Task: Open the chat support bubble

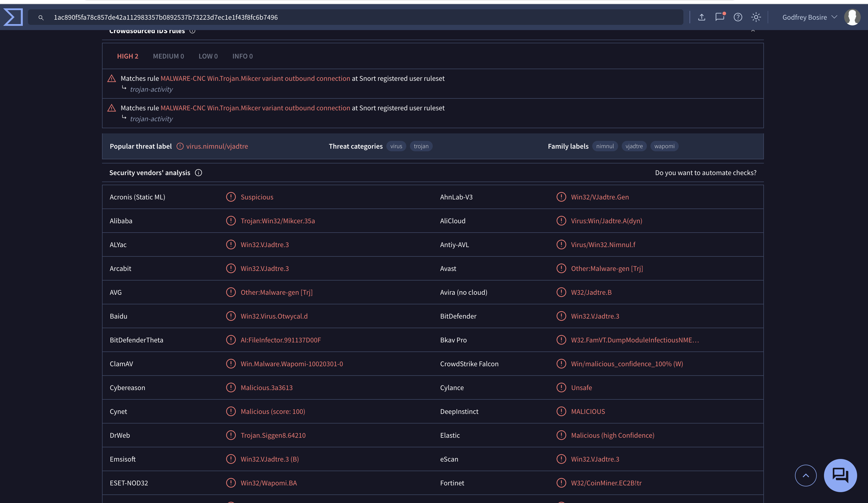Action: pyautogui.click(x=840, y=476)
